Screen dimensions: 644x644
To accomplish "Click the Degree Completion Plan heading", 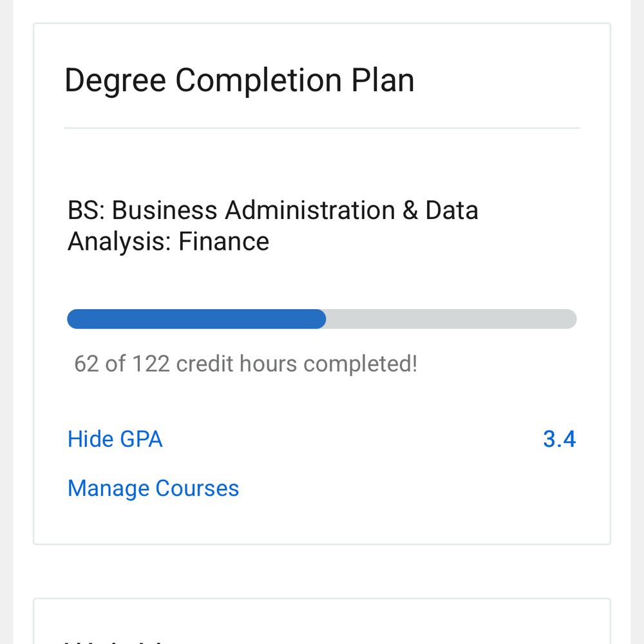I will tap(239, 81).
